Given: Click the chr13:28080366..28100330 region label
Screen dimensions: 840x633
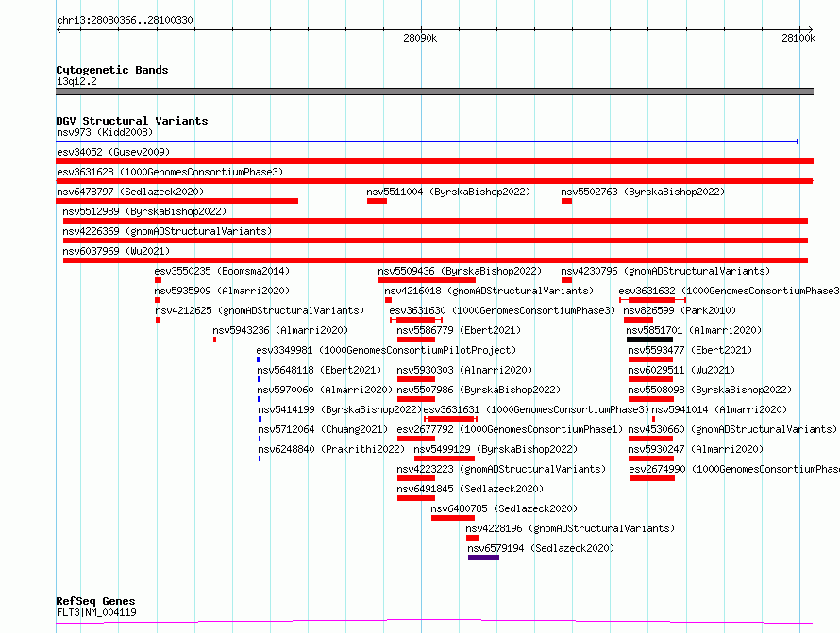Looking at the screenshot, I should coord(125,20).
